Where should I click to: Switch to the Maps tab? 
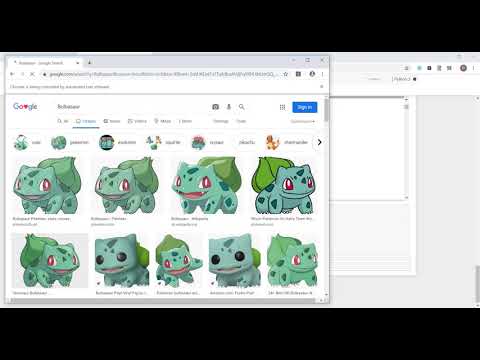coord(162,121)
